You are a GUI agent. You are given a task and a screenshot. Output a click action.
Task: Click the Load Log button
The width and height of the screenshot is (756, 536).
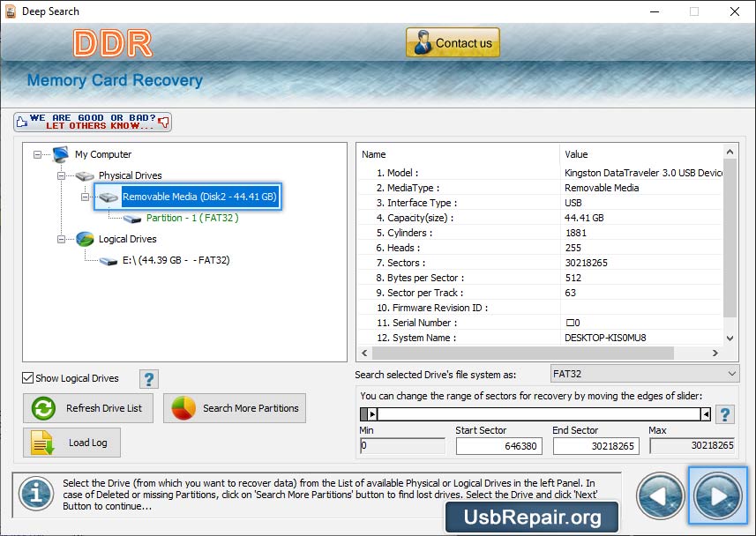click(71, 443)
